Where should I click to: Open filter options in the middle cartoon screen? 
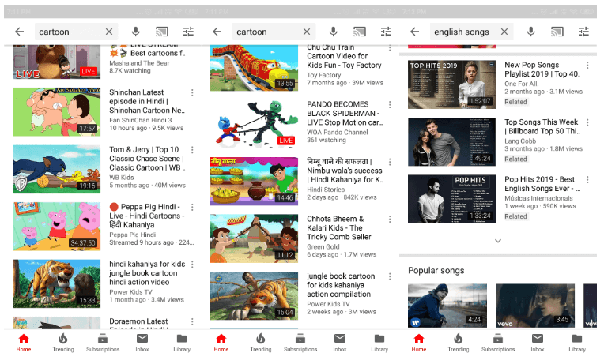coord(386,32)
